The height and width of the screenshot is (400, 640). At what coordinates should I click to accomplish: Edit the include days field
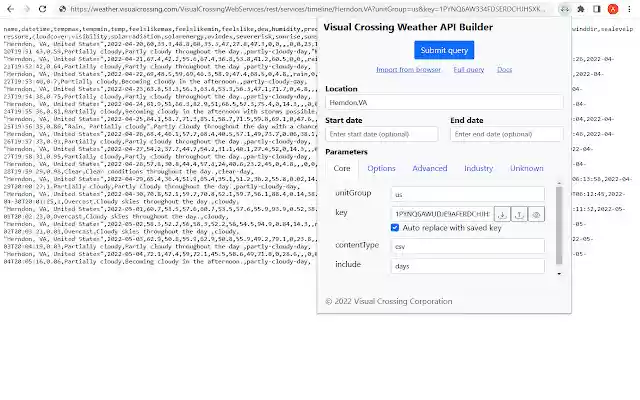[x=467, y=266]
